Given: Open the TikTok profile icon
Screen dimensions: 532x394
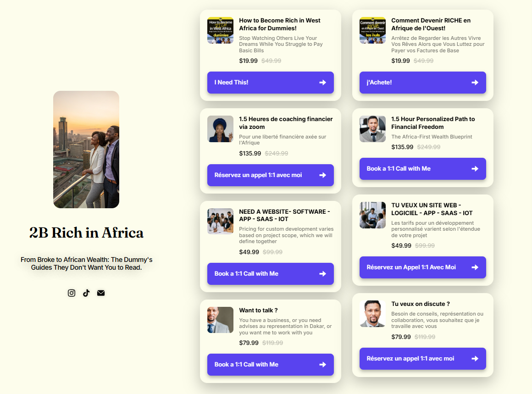Looking at the screenshot, I should click(x=86, y=293).
